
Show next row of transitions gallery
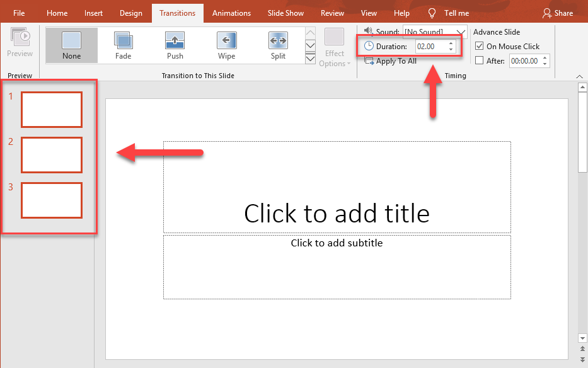coord(311,46)
